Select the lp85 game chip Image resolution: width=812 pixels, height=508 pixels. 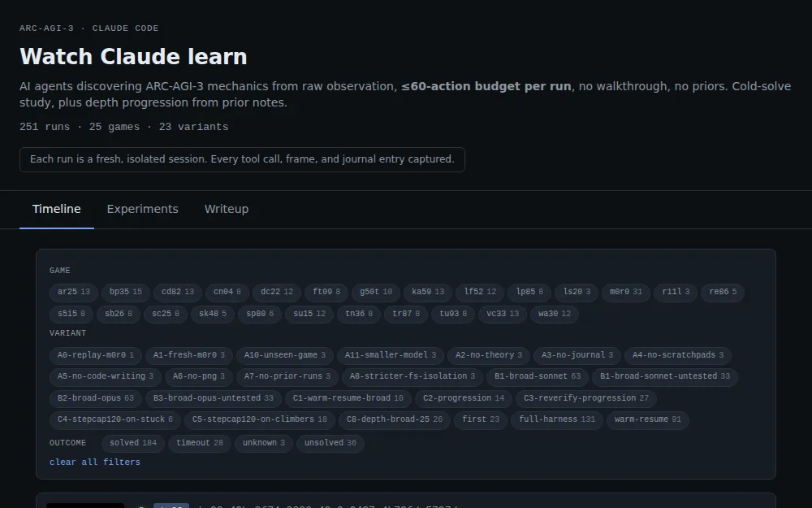pyautogui.click(x=529, y=293)
